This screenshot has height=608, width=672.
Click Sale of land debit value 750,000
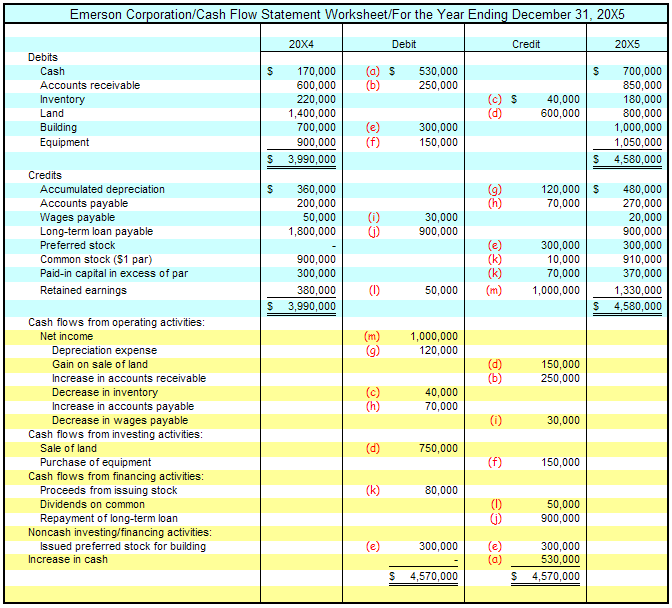(438, 448)
